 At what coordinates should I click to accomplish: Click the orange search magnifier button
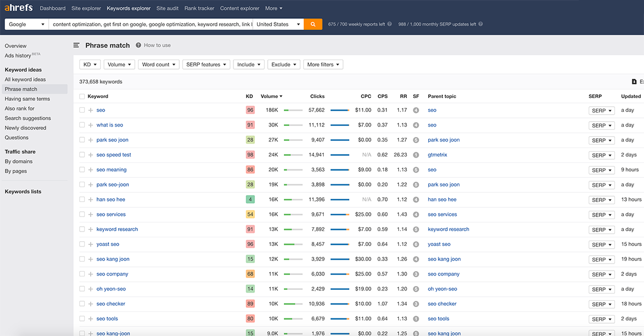(x=313, y=24)
